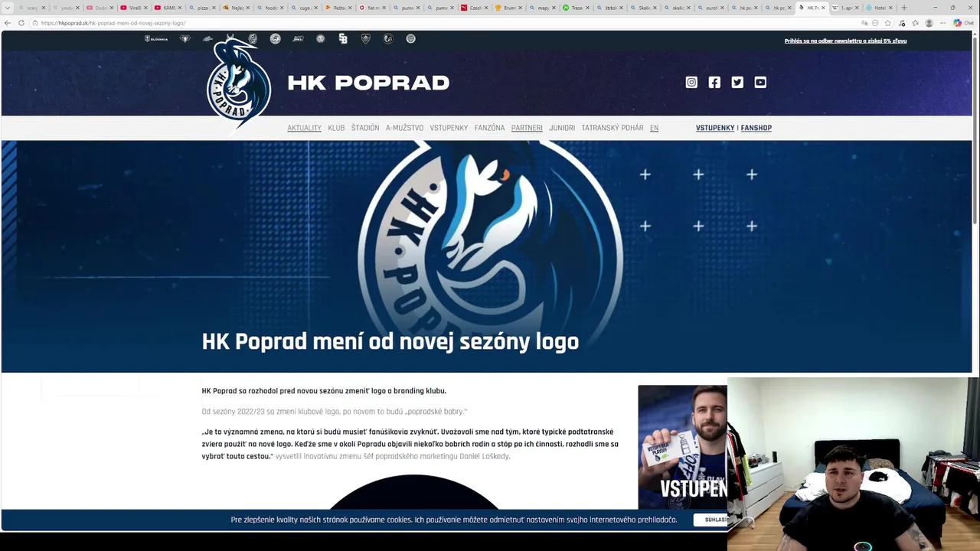Image resolution: width=980 pixels, height=551 pixels.
Task: Click bold VSTUPENKY link beside FANSHOP
Action: click(x=715, y=128)
